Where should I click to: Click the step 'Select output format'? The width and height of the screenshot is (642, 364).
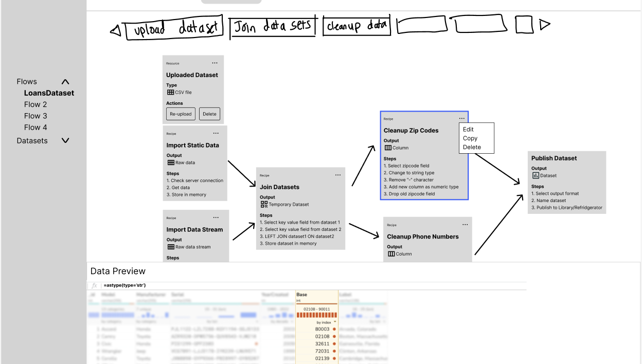(x=555, y=193)
